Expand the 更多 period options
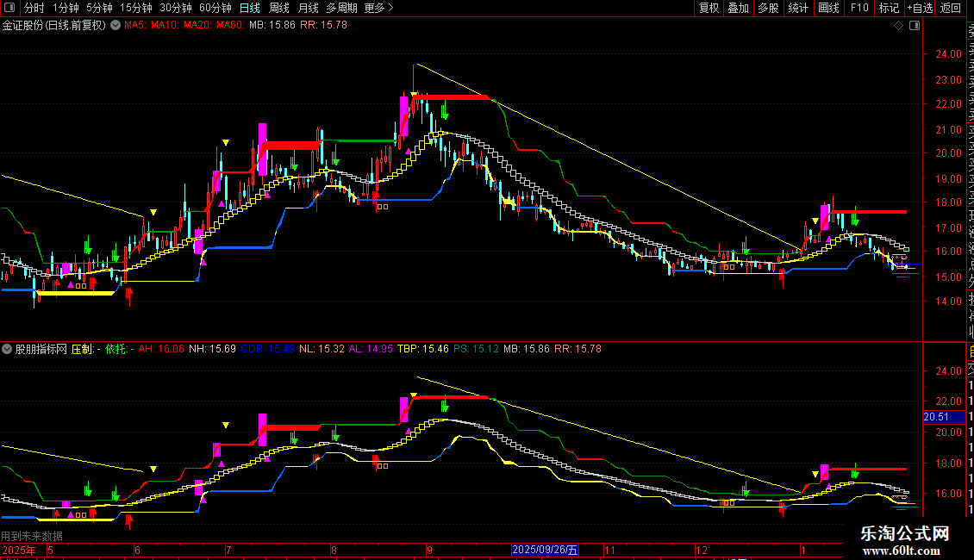 [x=378, y=9]
